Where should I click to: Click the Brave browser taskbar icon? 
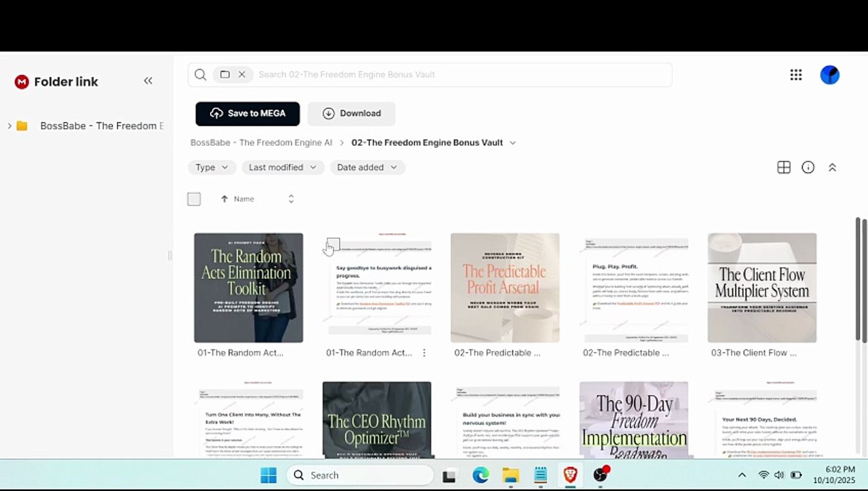click(570, 475)
